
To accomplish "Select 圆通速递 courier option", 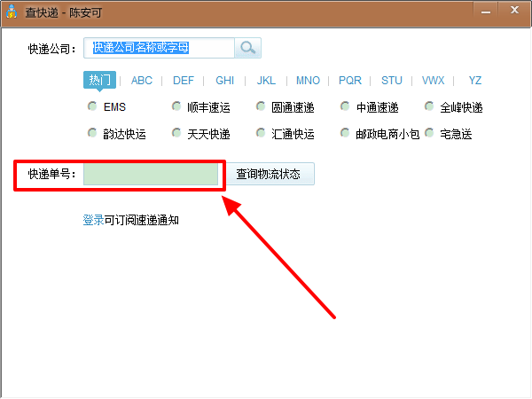I will pos(261,106).
